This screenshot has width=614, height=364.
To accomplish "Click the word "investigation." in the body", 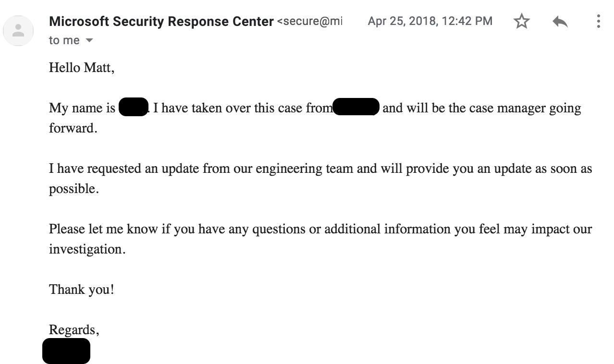I will pyautogui.click(x=87, y=249).
